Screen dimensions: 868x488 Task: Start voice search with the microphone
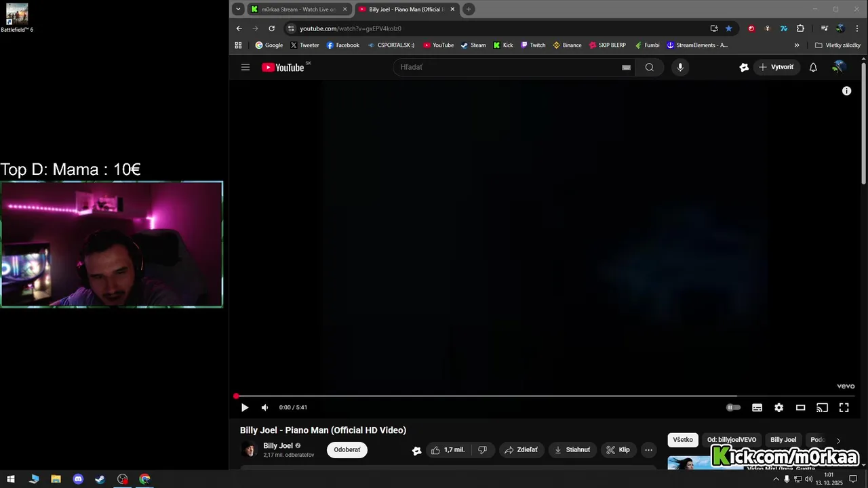(680, 67)
